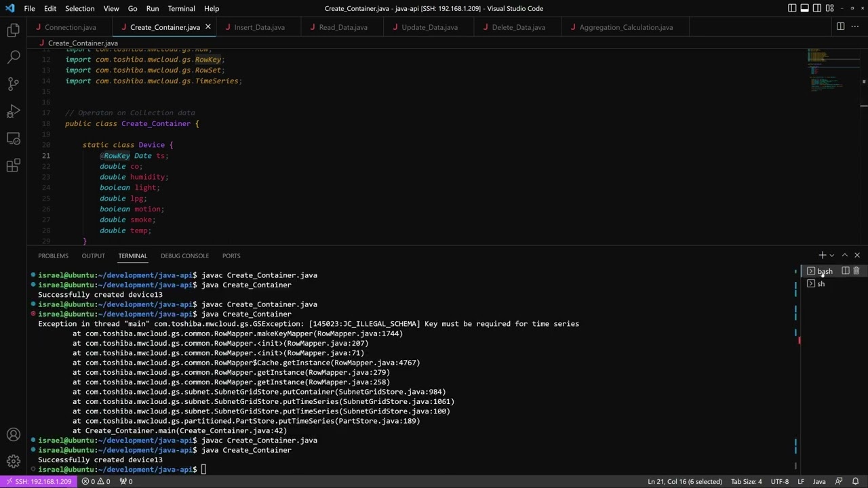The width and height of the screenshot is (868, 488).
Task: Split the editor to the right
Action: click(840, 26)
